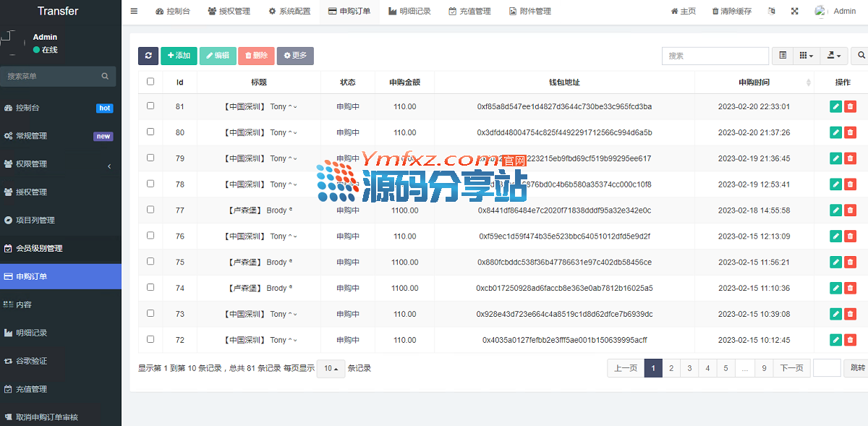This screenshot has width=868, height=426.
Task: Click the magnifier search icon button
Action: coord(861,56)
